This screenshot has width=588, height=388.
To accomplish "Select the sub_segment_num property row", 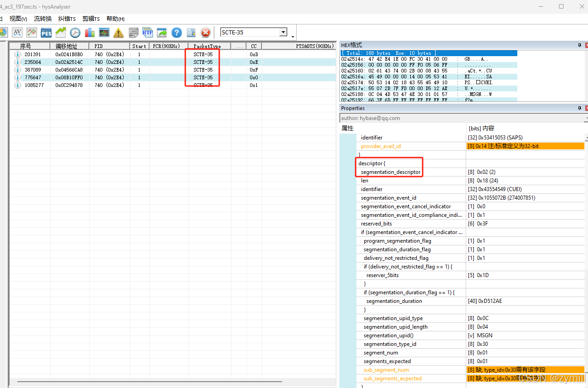I will 471,370.
